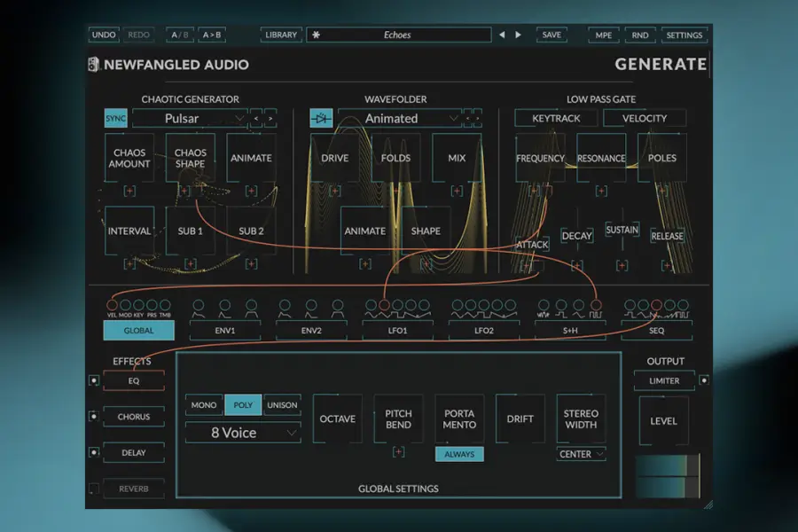Select the VEL modulation source circle

coord(112,304)
